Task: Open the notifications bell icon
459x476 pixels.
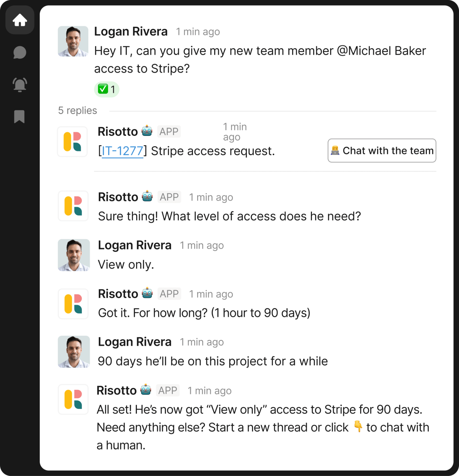Action: (x=20, y=85)
